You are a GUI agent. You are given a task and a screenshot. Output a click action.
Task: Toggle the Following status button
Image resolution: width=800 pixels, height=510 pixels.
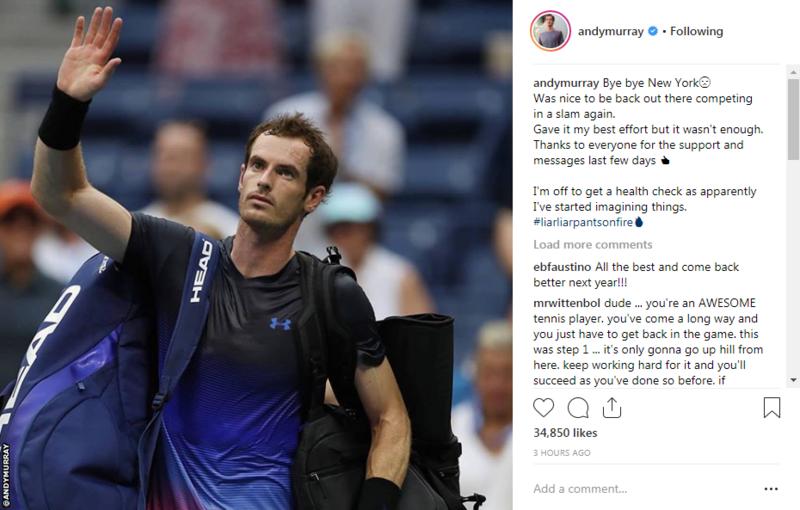click(x=696, y=31)
